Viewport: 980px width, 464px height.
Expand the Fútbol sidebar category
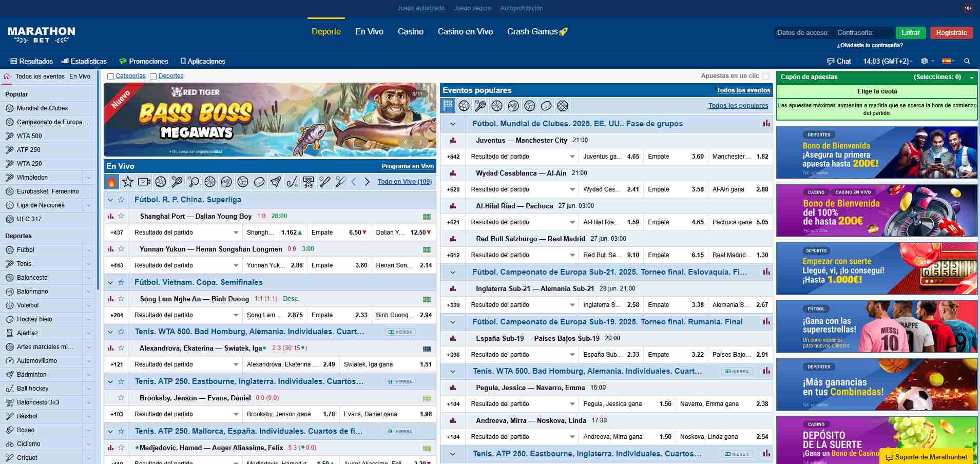tap(89, 250)
